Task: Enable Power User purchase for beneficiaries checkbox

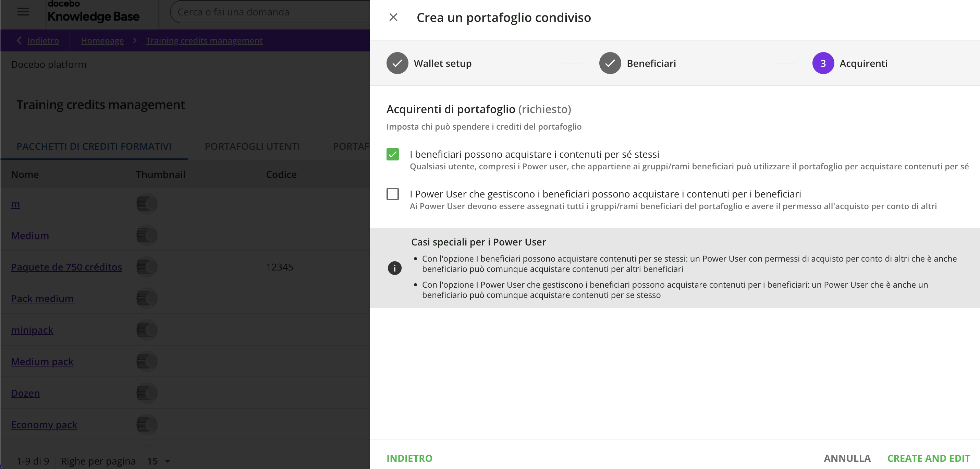Action: click(x=393, y=194)
